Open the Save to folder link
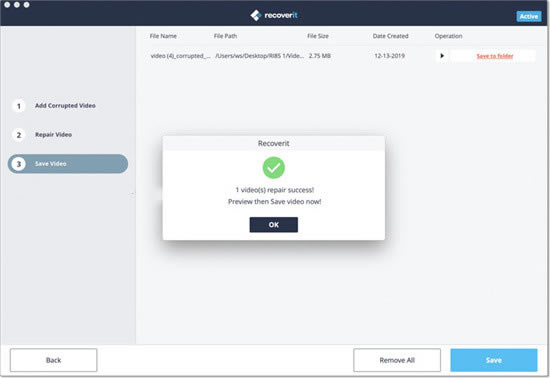This screenshot has width=550, height=378. pos(495,56)
